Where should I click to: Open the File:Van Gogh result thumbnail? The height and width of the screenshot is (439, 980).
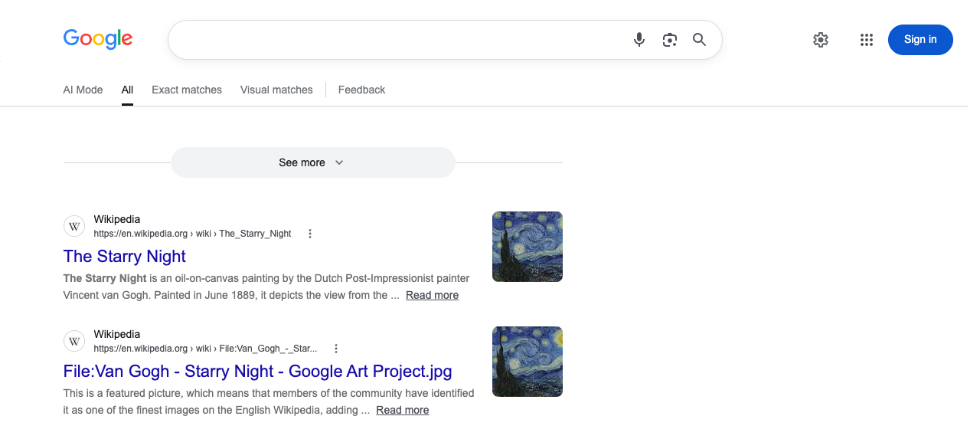point(528,362)
